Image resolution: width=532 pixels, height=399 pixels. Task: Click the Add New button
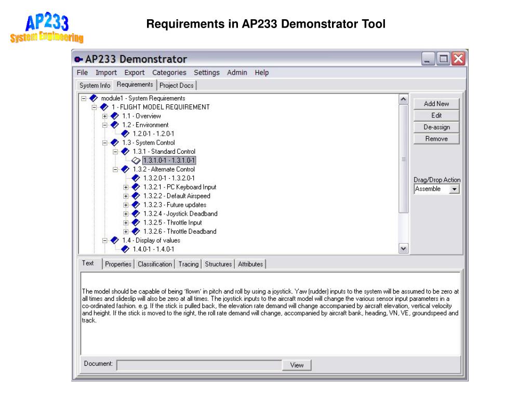(436, 104)
